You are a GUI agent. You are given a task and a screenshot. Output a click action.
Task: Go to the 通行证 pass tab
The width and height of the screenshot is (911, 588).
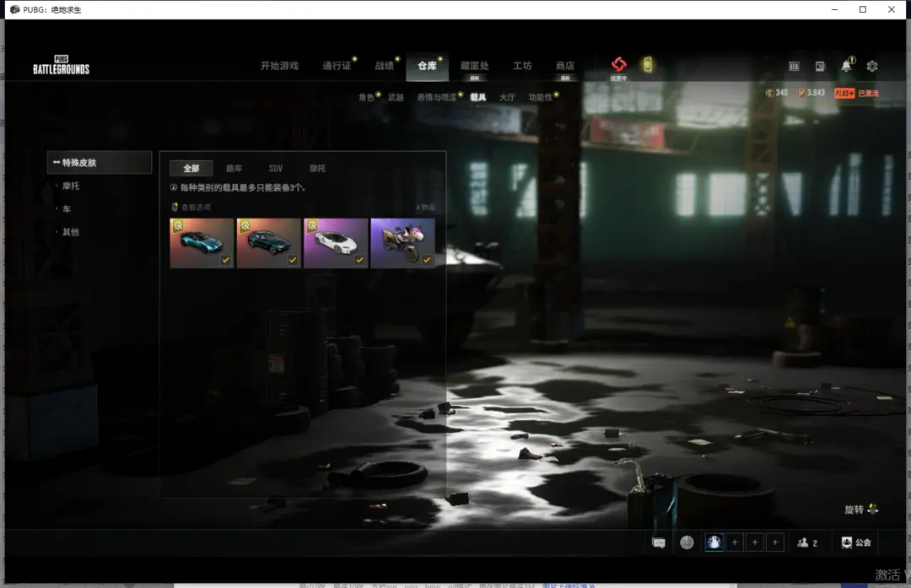click(x=337, y=66)
